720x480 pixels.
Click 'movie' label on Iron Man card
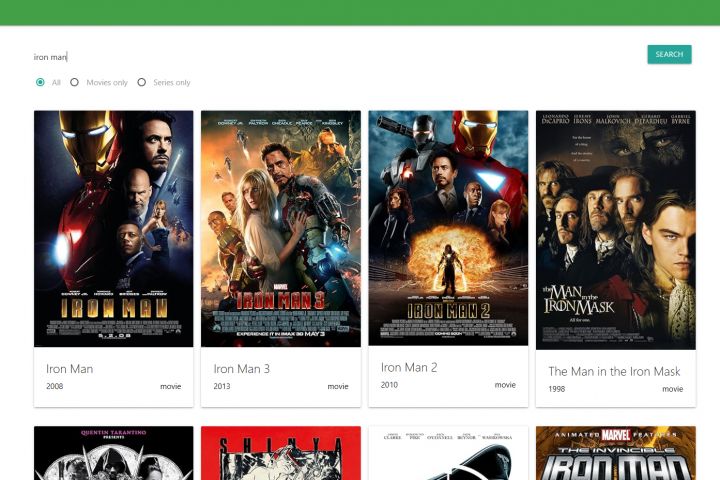pos(171,387)
